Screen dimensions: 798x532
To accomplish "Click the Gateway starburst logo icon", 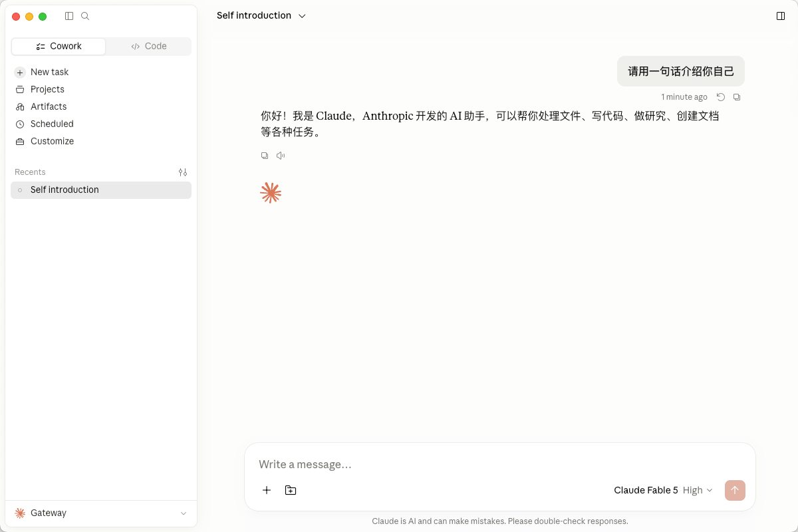I will point(20,513).
